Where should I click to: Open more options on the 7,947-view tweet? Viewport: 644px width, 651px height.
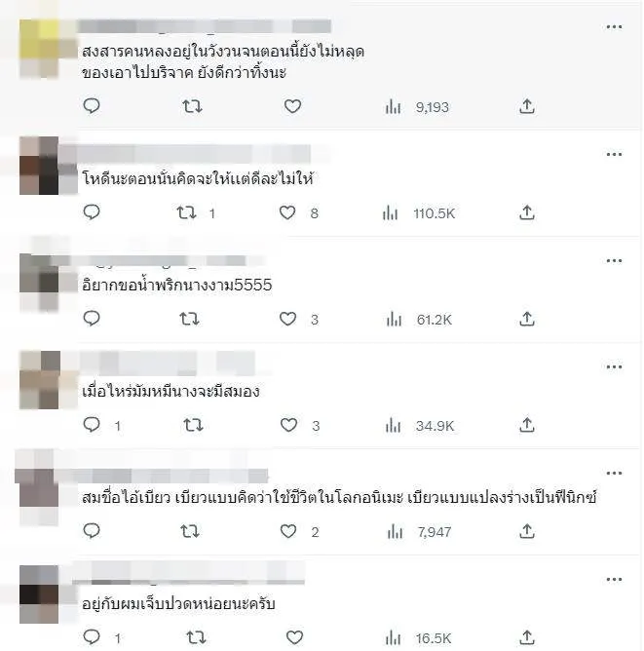click(x=614, y=474)
